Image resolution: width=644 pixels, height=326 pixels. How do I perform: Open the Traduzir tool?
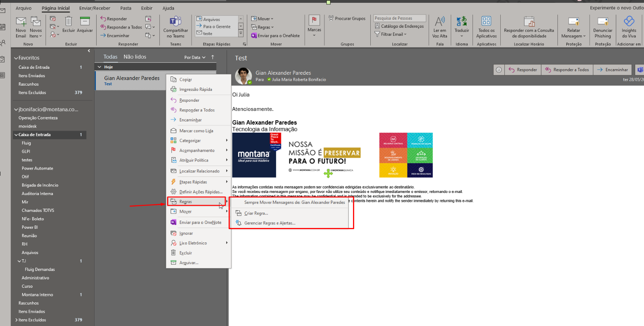(462, 23)
